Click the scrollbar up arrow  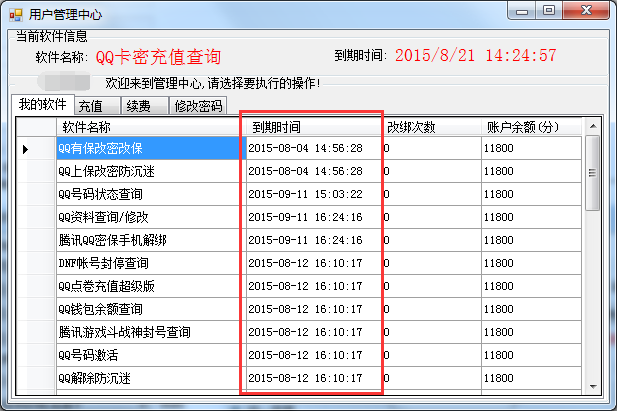click(593, 126)
